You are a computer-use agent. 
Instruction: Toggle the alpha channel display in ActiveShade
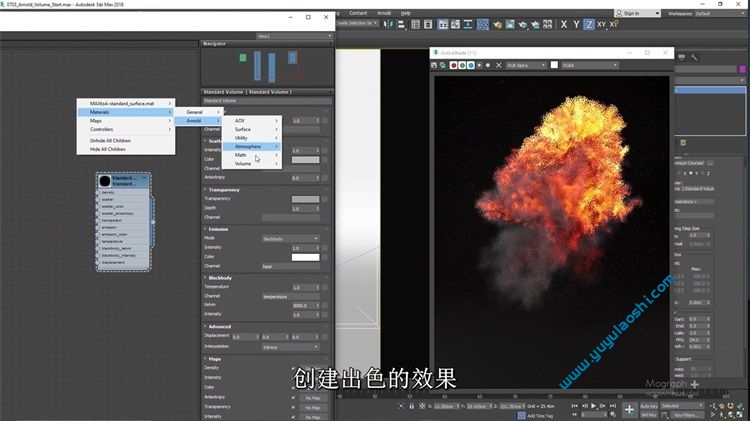point(479,65)
